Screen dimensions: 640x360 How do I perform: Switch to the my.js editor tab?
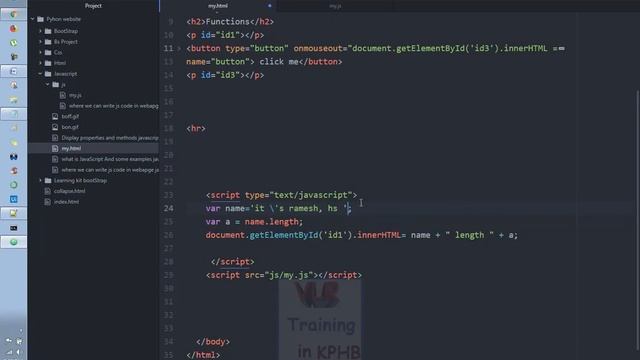(335, 6)
